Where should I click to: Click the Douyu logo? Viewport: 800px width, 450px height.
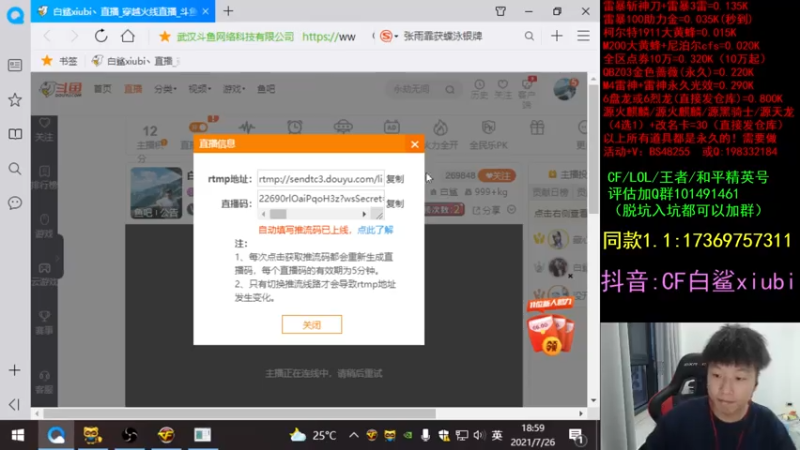[61, 89]
